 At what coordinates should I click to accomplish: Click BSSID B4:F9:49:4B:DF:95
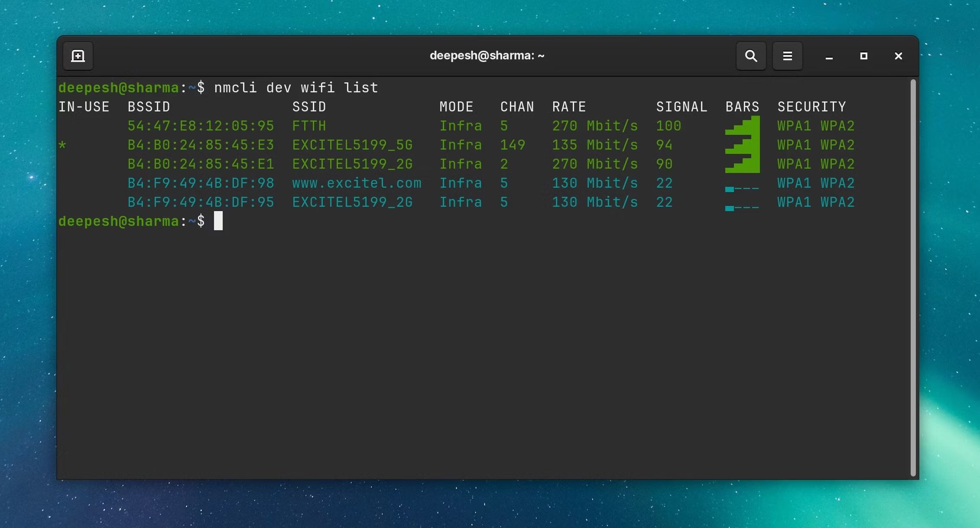tap(201, 202)
